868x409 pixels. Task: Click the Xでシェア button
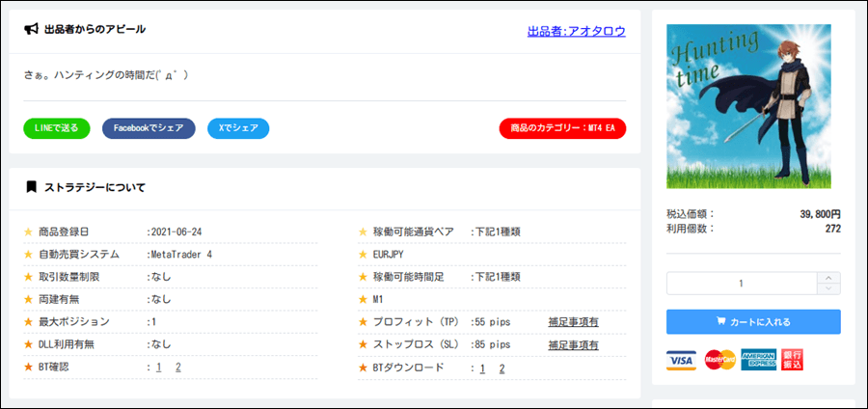coord(238,128)
